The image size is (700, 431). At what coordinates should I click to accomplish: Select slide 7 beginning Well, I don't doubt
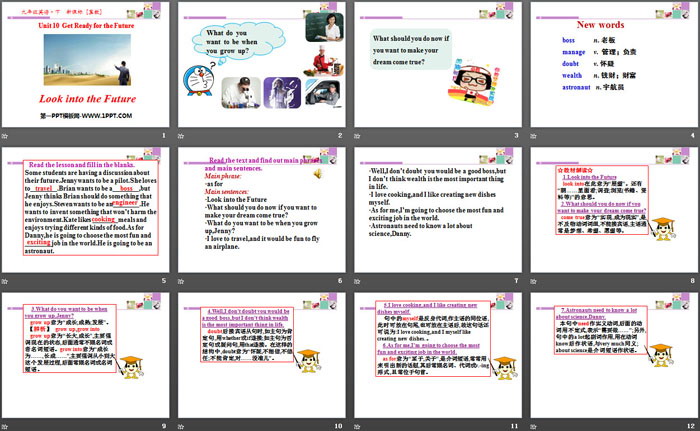tap(438, 210)
